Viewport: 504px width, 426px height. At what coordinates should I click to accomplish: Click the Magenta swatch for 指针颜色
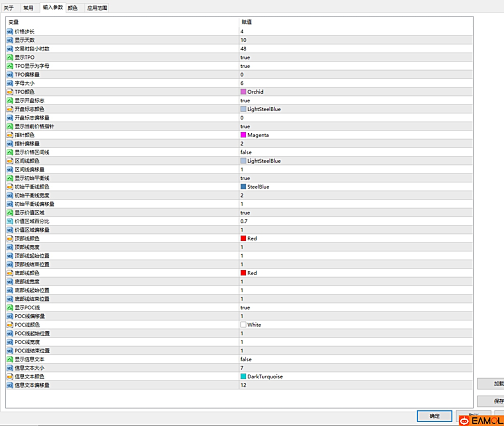click(243, 135)
